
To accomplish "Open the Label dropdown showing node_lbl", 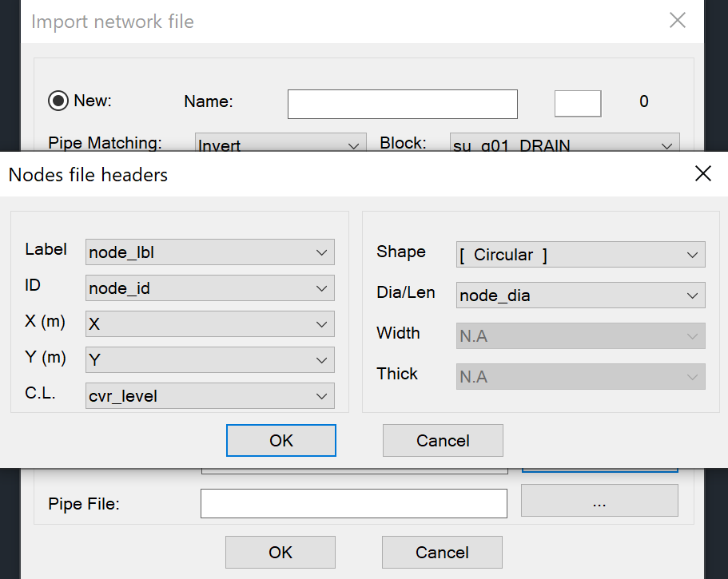I will (x=210, y=252).
